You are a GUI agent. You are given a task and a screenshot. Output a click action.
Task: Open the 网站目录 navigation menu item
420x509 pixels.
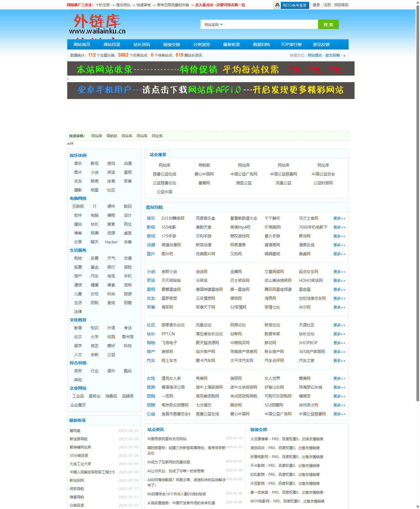(112, 44)
